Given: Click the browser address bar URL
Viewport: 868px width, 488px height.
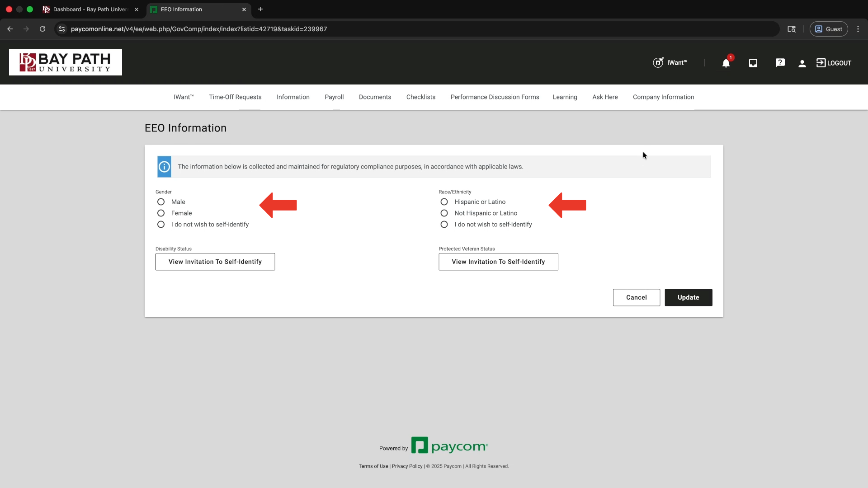Looking at the screenshot, I should 199,29.
